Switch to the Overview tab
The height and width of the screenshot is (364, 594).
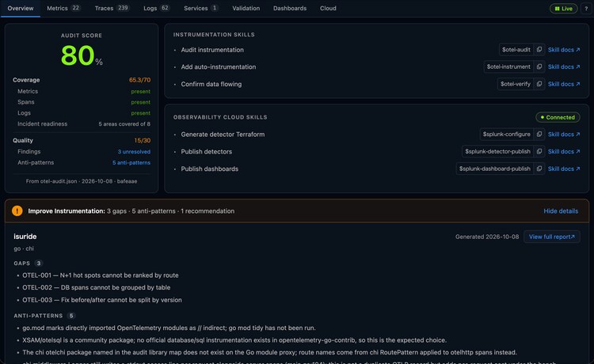21,8
